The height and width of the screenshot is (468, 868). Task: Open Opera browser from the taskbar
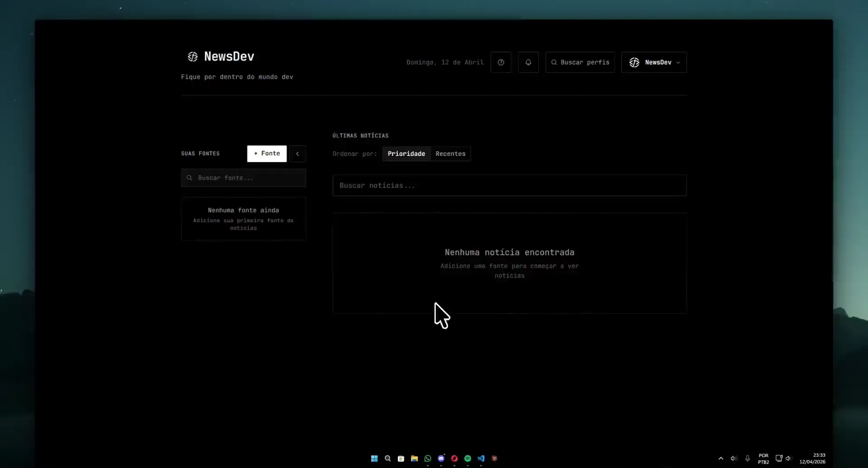click(454, 459)
